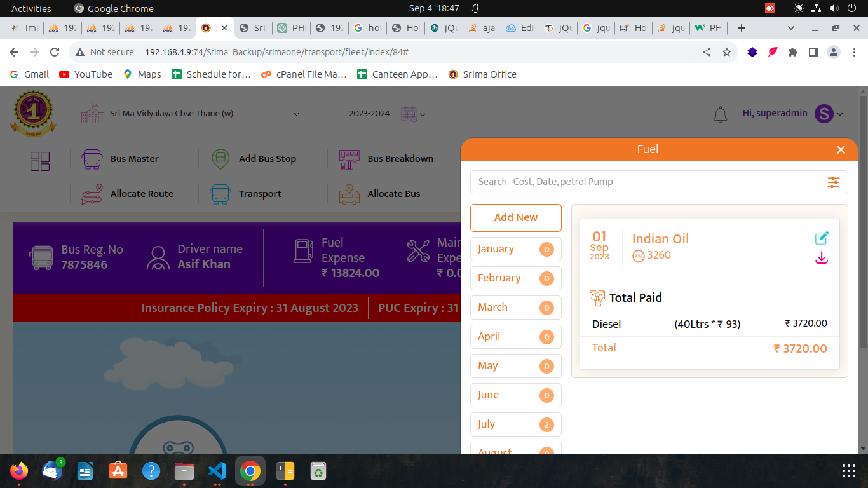The image size is (868, 488).
Task: Open the YouTube bookmark
Action: click(86, 74)
